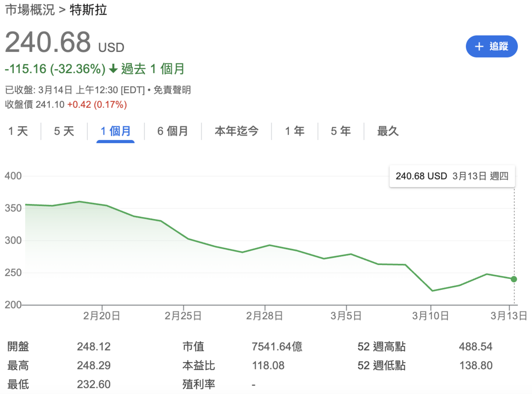Switch to the 1 年 tab
The image size is (532, 394).
[294, 131]
